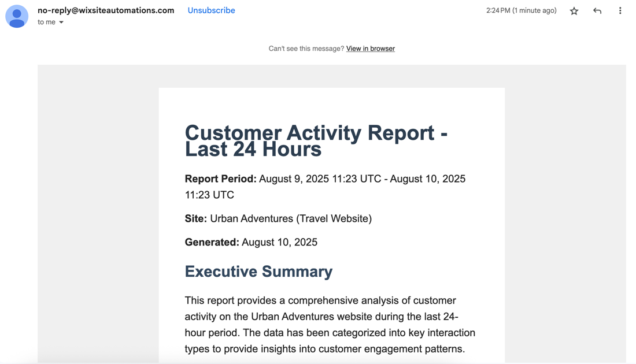Click the 2:24 PM timestamp
Screen dimensions: 636x364
pyautogui.click(x=521, y=10)
